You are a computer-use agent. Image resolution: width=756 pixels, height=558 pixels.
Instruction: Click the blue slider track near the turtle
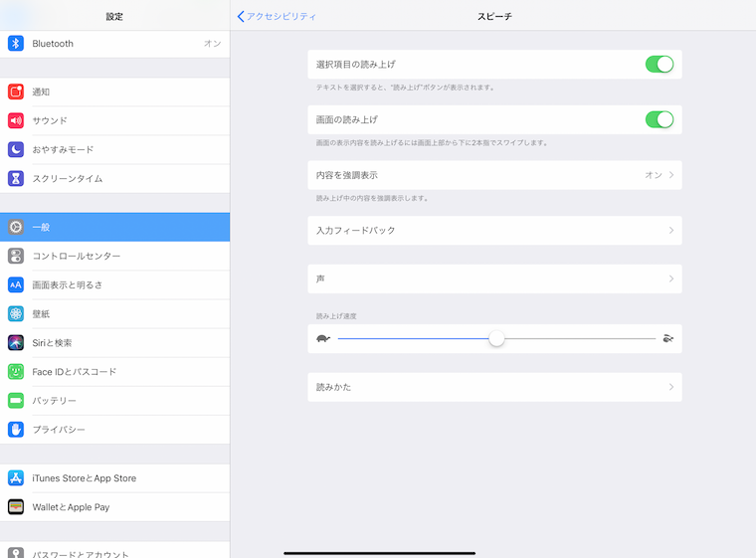413,338
